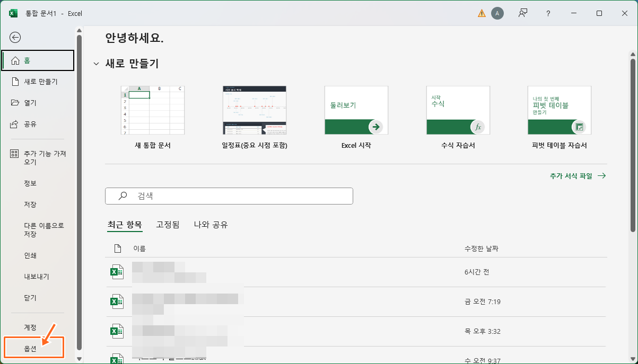
Task: Open the account avatar 'A' in title bar
Action: tap(497, 13)
